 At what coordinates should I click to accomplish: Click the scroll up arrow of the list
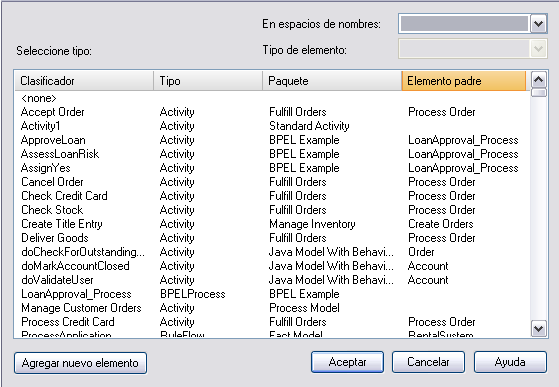coord(538,79)
